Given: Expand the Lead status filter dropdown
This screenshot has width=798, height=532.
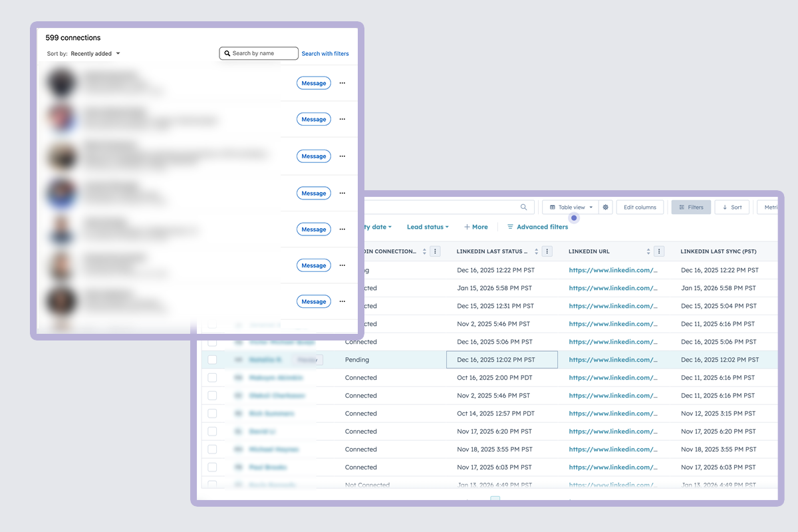Looking at the screenshot, I should pos(428,227).
